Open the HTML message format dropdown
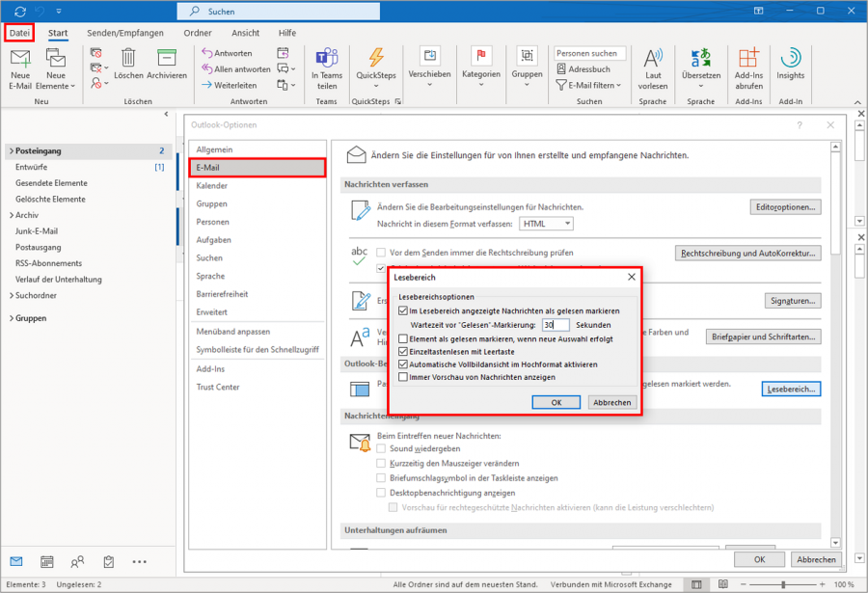This screenshot has height=593, width=868. [547, 222]
